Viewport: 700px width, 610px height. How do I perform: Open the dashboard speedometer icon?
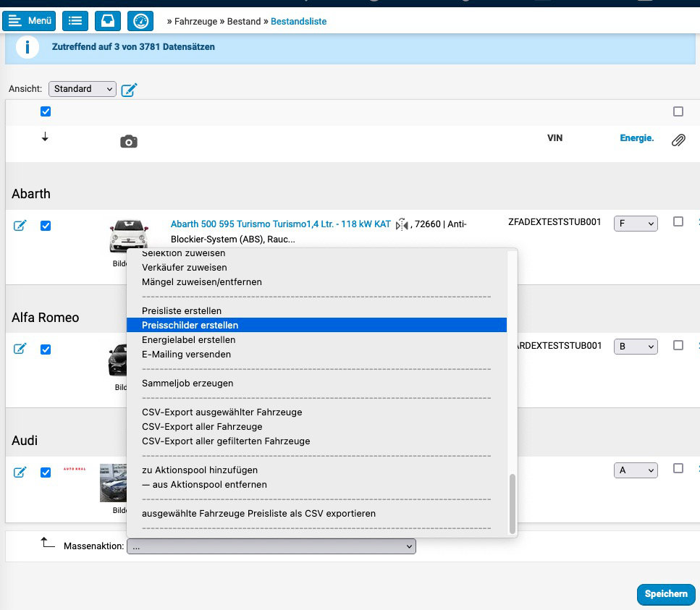(x=140, y=21)
